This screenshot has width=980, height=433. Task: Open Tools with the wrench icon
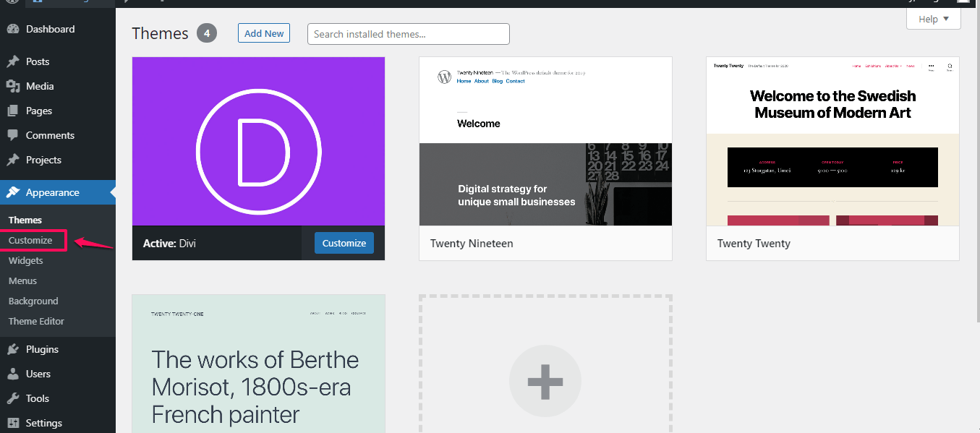(x=15, y=398)
